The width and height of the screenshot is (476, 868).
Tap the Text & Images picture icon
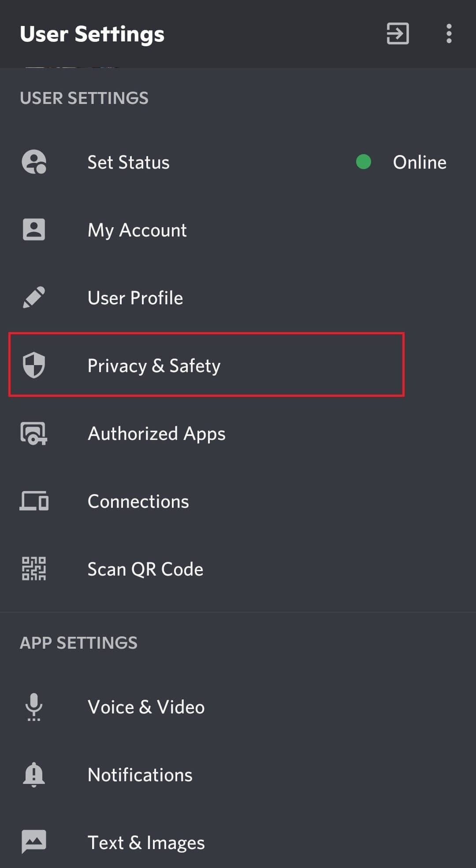click(x=33, y=842)
